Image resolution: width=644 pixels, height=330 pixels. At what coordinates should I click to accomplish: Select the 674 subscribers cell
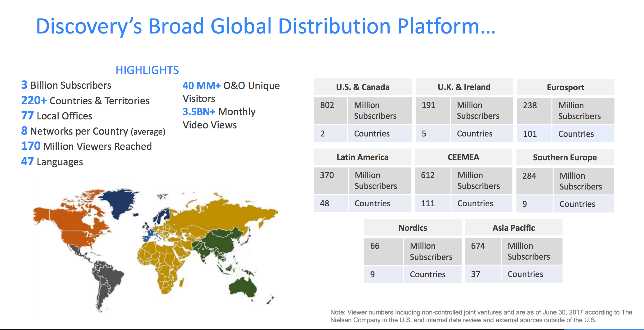point(483,251)
